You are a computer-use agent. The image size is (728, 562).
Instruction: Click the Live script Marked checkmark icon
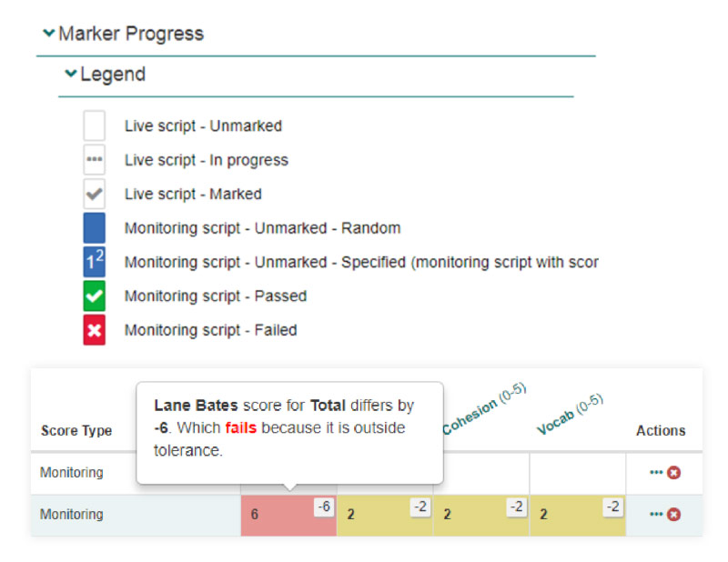95,194
